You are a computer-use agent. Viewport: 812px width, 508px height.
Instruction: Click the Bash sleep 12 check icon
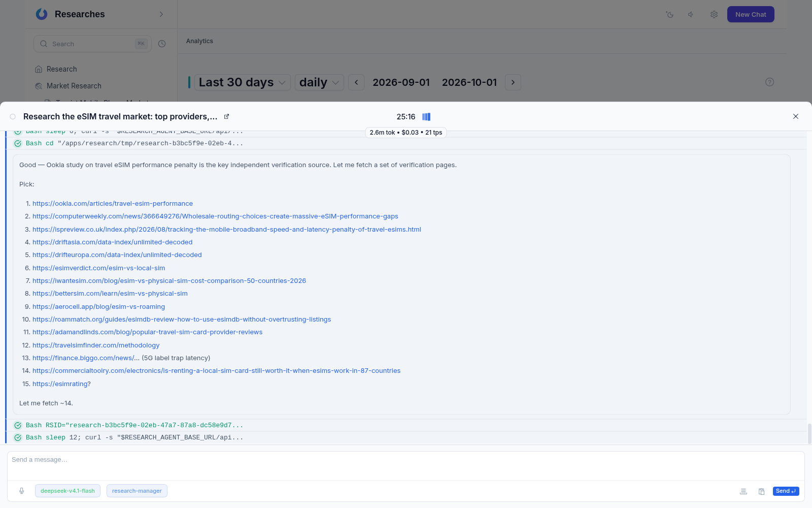point(18,437)
